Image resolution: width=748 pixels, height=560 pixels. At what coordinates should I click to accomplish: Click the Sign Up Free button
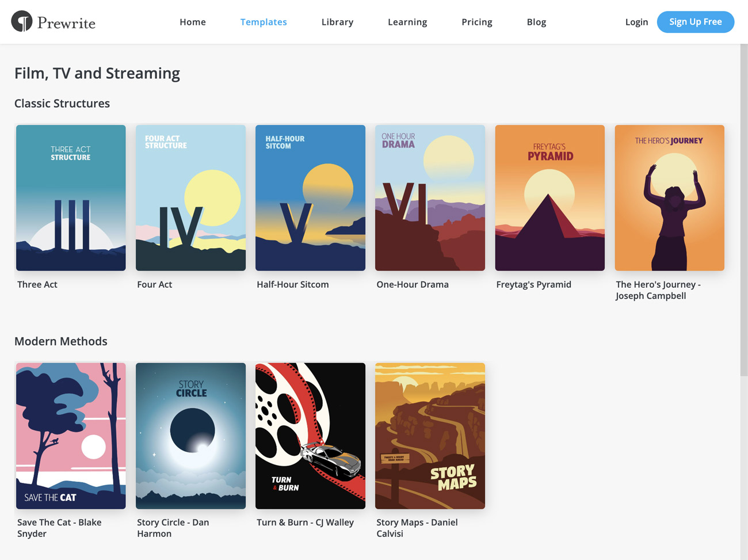[696, 22]
